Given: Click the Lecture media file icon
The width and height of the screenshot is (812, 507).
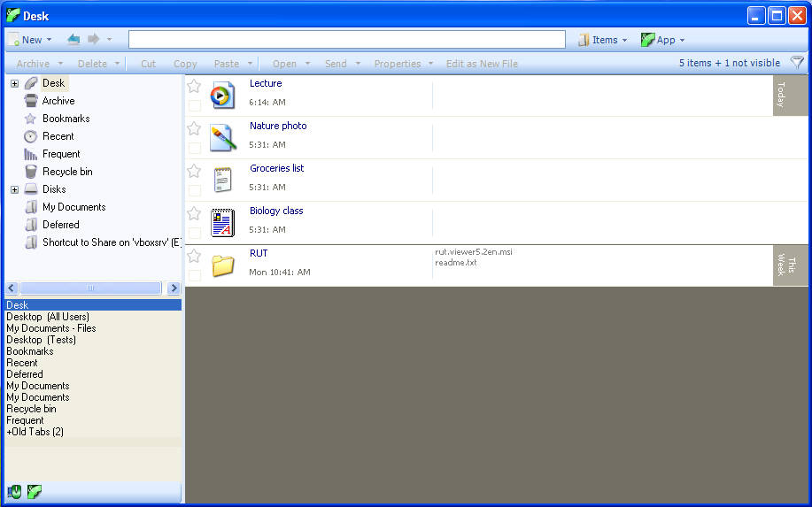Looking at the screenshot, I should point(222,96).
